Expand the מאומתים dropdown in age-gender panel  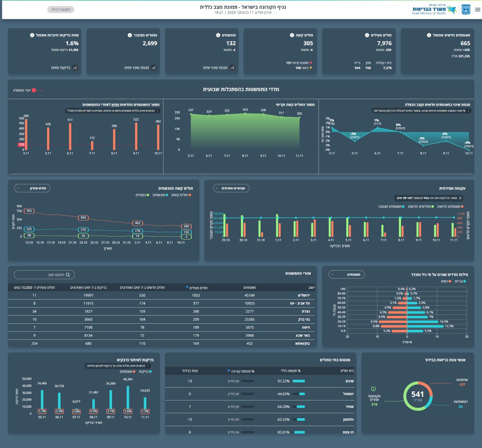(x=346, y=274)
